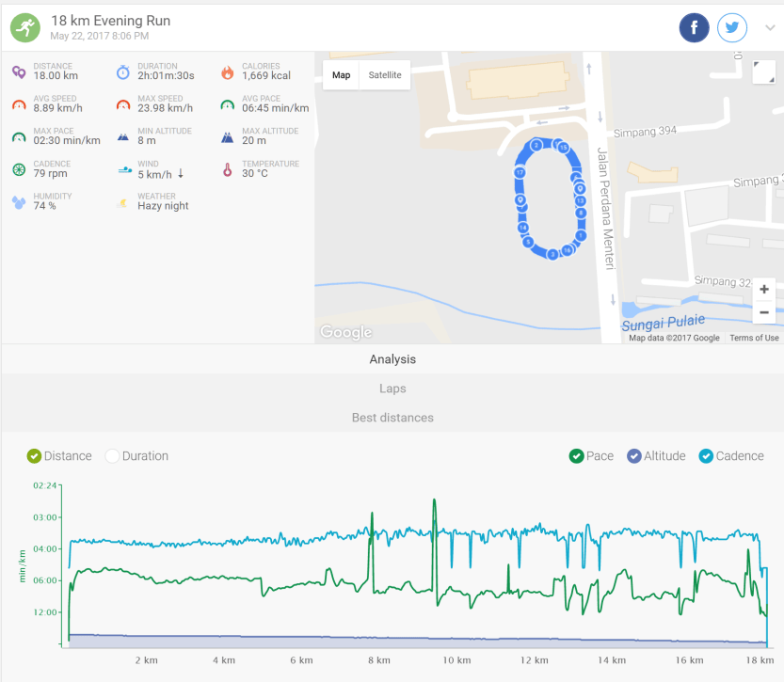Open the Best distances tab
The image size is (784, 682).
[392, 417]
